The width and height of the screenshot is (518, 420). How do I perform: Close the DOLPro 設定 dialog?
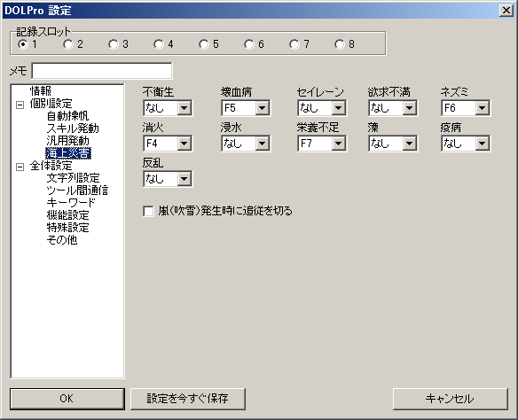click(x=506, y=11)
